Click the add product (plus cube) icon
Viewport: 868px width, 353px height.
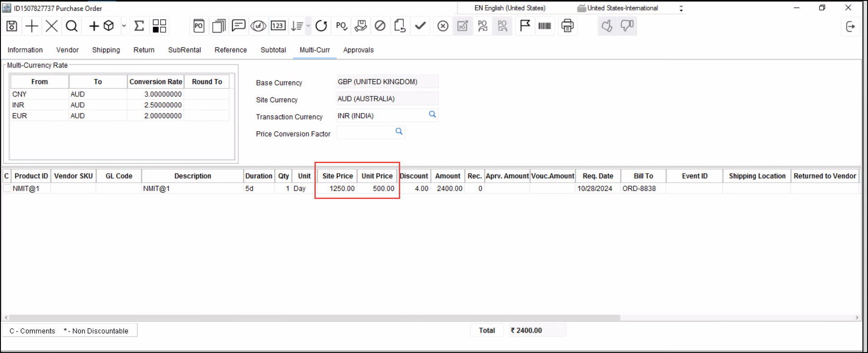click(102, 26)
